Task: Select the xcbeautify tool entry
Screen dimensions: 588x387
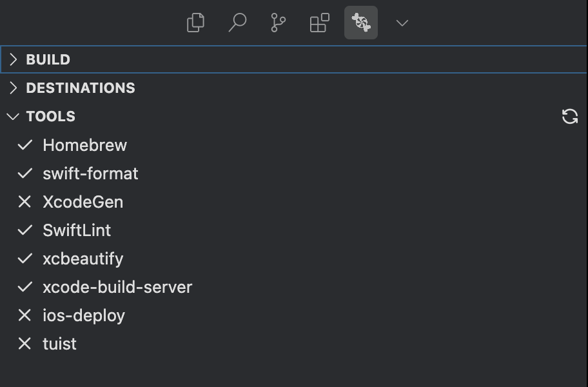Action: [83, 259]
